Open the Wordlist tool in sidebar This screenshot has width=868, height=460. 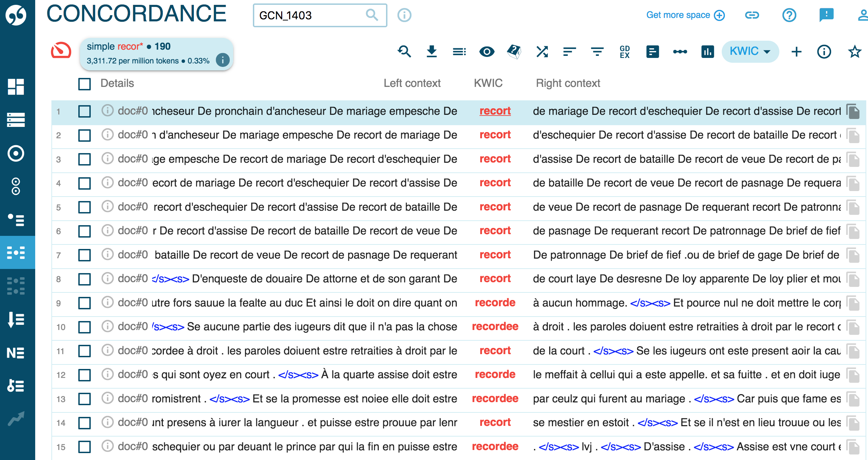pos(16,319)
